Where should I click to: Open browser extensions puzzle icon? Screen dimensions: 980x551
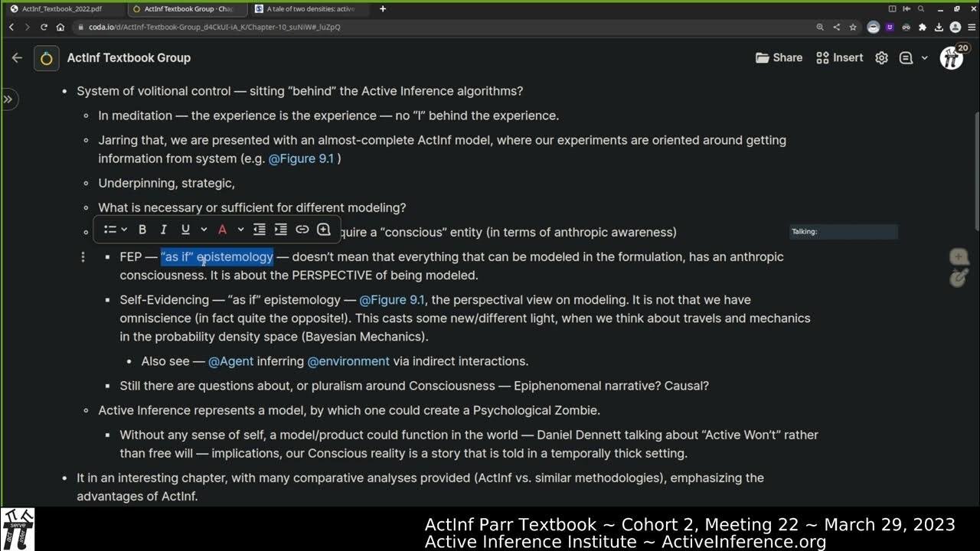(x=922, y=27)
